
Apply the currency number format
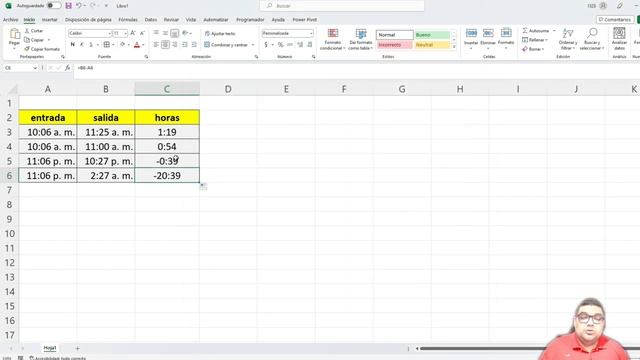point(266,44)
